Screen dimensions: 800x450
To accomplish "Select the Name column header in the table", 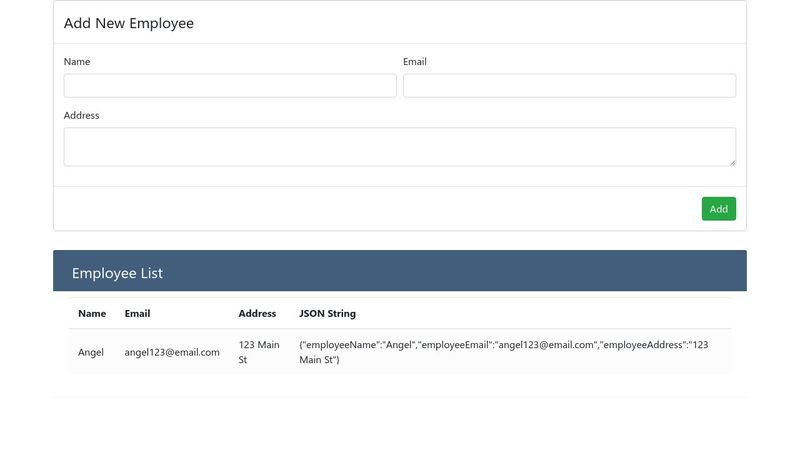I will tap(92, 314).
